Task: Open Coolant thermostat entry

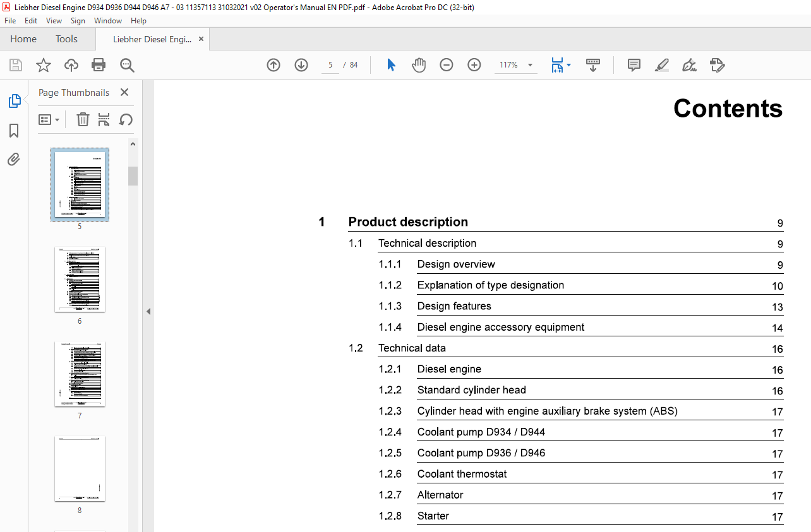Action: pyautogui.click(x=462, y=474)
